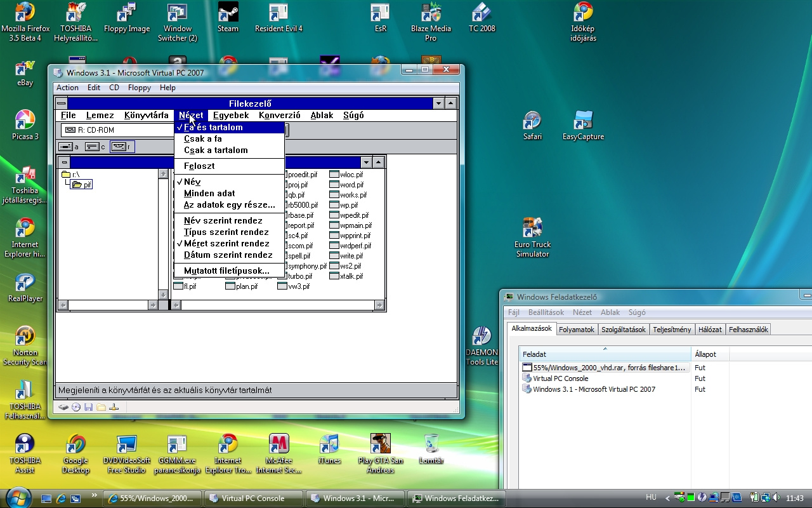
Task: Open inner directory window control menu box
Action: 64,163
